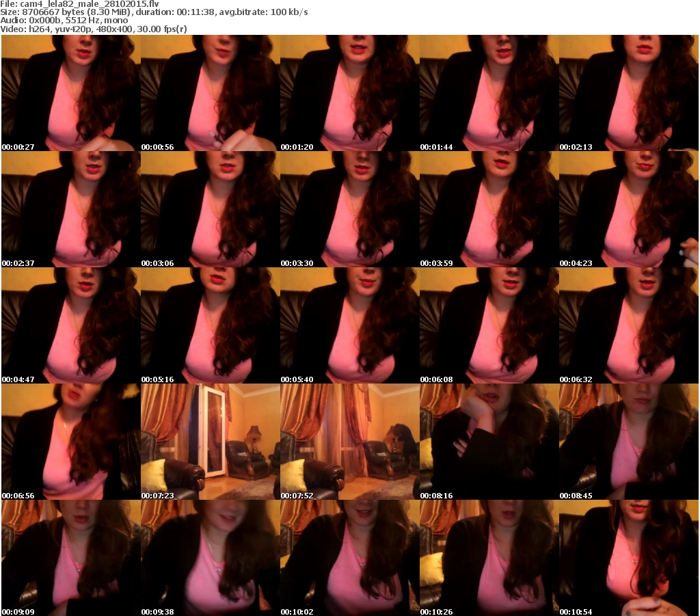
Task: Pick the frame at 00:05:16
Action: click(211, 325)
